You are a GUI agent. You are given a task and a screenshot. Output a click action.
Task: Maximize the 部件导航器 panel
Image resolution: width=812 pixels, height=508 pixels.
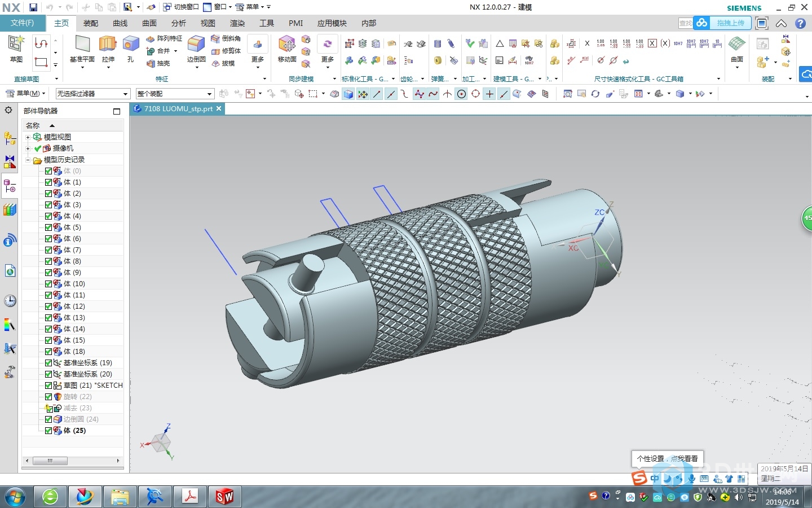(117, 111)
